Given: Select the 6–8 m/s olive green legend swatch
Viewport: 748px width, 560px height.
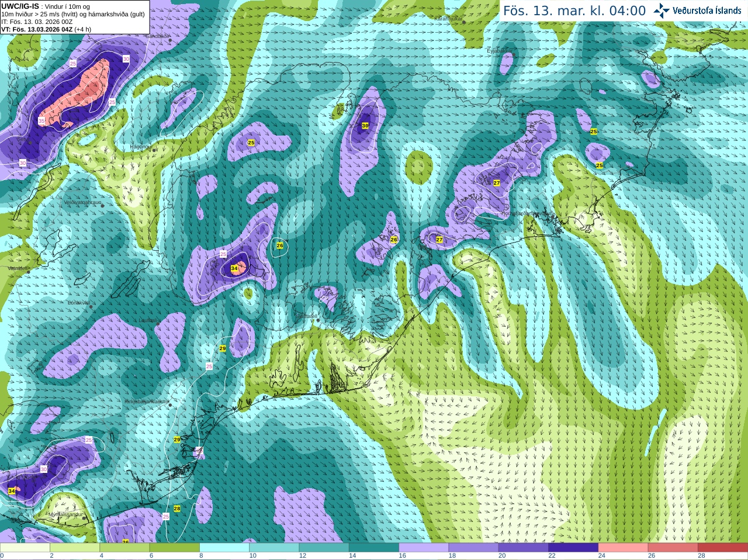Looking at the screenshot, I should (175, 548).
